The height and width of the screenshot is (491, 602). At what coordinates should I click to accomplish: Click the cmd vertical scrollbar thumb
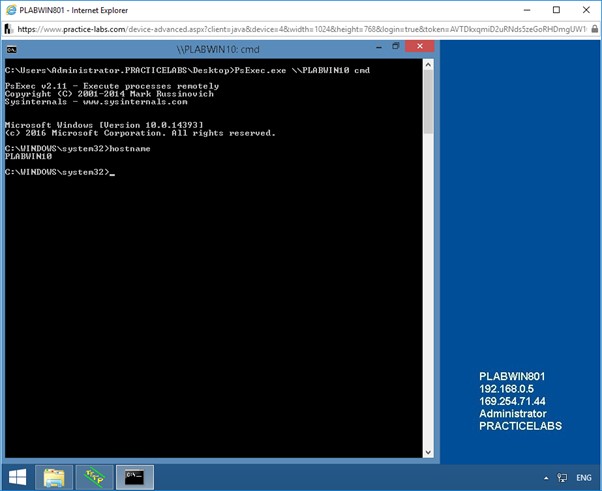click(x=428, y=102)
